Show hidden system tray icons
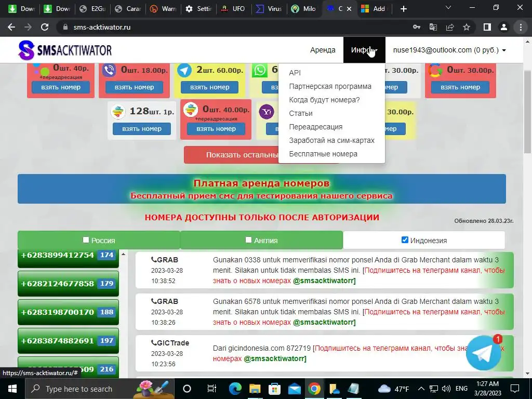This screenshot has height=399, width=532. click(x=421, y=389)
